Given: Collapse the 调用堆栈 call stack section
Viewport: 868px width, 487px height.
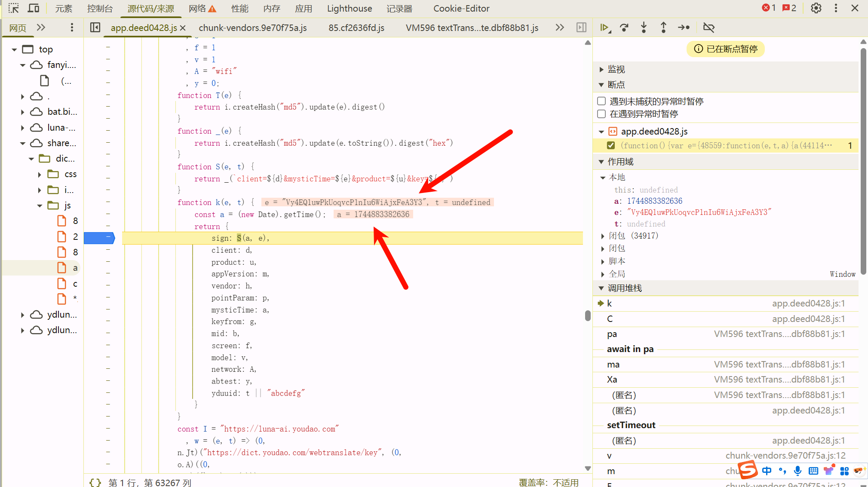Looking at the screenshot, I should coord(624,288).
